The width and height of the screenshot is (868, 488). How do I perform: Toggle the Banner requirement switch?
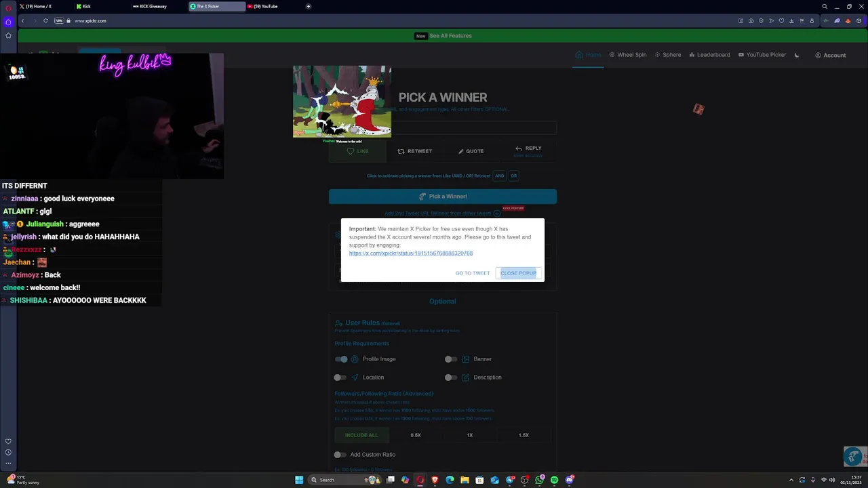coord(451,359)
